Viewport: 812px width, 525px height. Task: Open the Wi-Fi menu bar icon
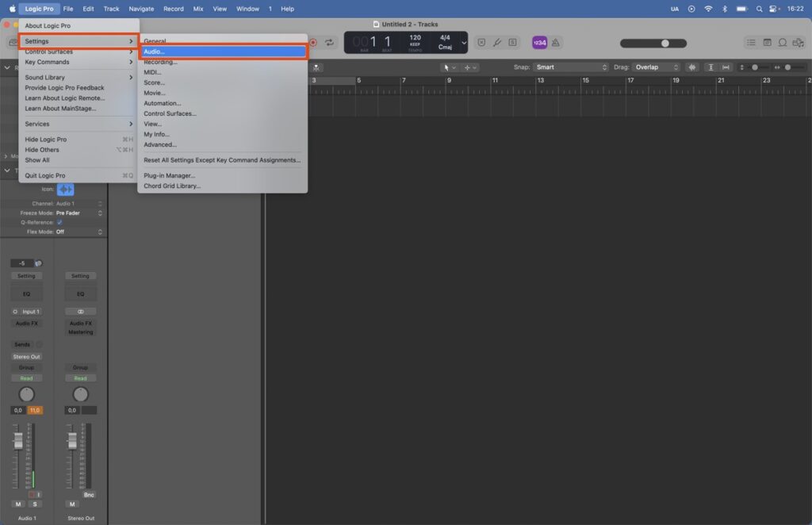(708, 9)
